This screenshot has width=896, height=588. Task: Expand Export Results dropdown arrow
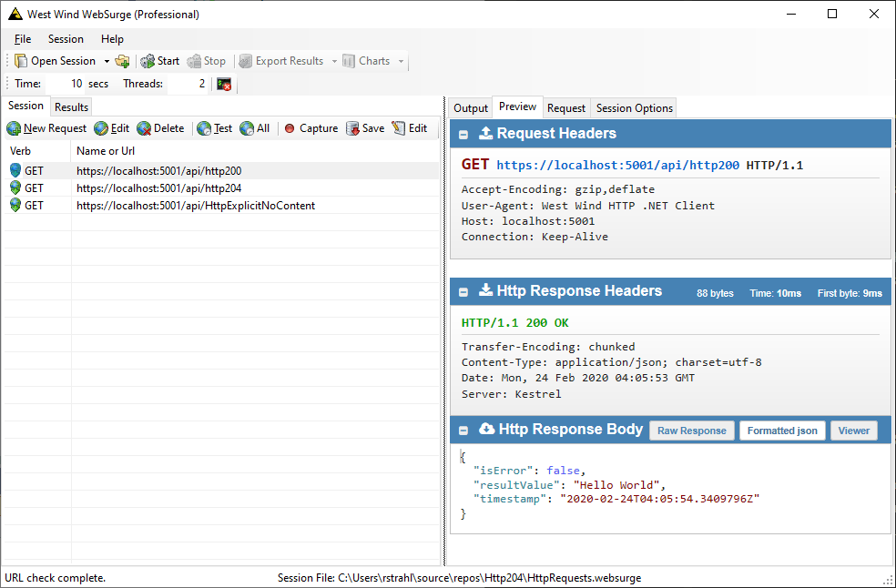(334, 61)
